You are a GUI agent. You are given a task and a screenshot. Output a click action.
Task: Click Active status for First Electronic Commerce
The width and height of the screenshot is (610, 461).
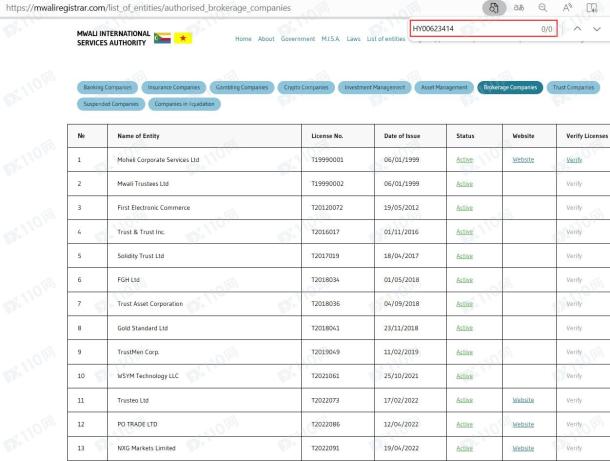pos(465,208)
